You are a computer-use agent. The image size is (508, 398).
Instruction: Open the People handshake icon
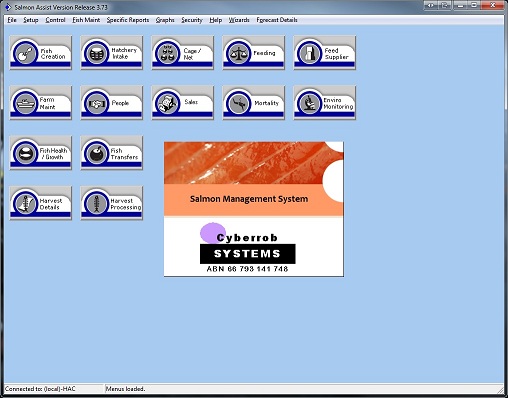coord(112,103)
